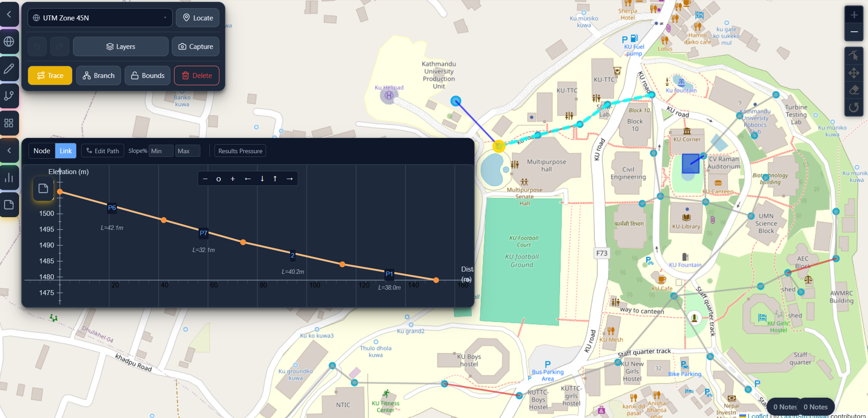The width and height of the screenshot is (868, 418).
Task: Click the Results Pressure button
Action: click(240, 151)
